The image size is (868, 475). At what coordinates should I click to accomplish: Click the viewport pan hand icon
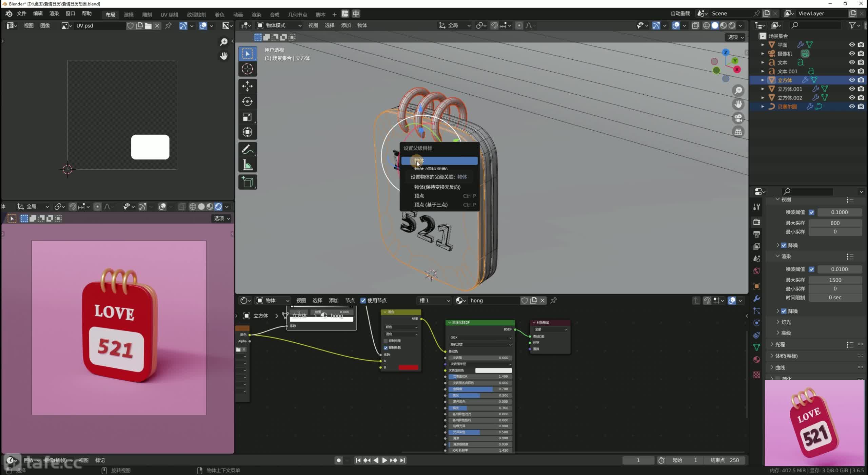pyautogui.click(x=738, y=104)
